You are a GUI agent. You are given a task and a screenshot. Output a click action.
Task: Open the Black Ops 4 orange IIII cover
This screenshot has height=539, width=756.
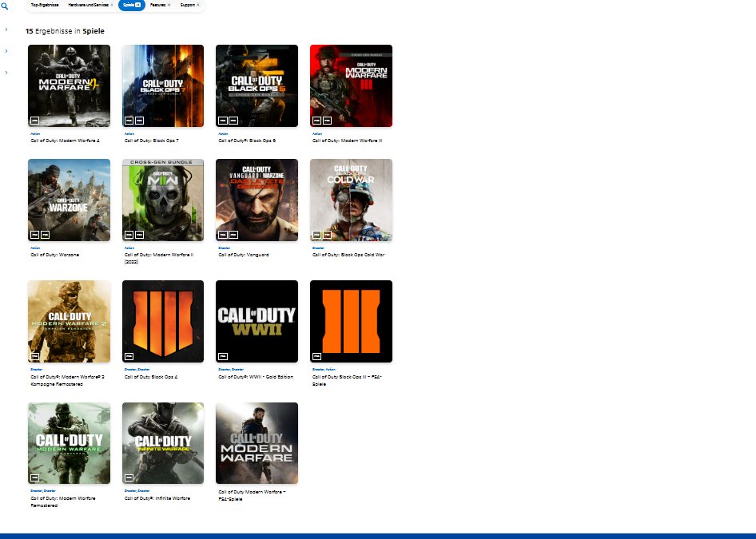click(x=163, y=321)
